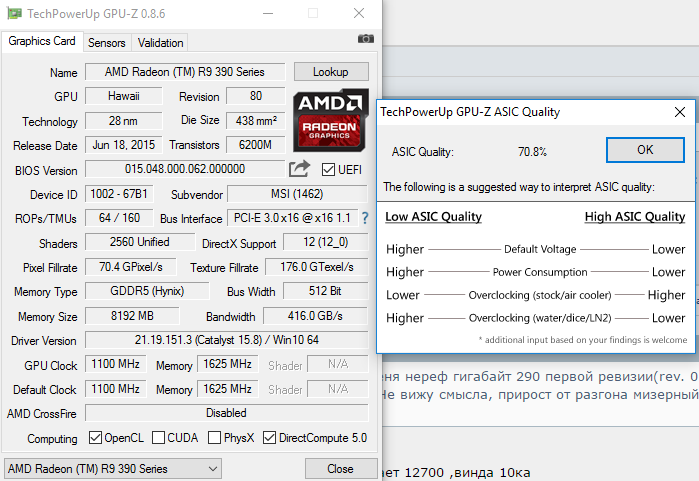
Task: Click the High ASIC Quality heading
Action: coord(635,217)
